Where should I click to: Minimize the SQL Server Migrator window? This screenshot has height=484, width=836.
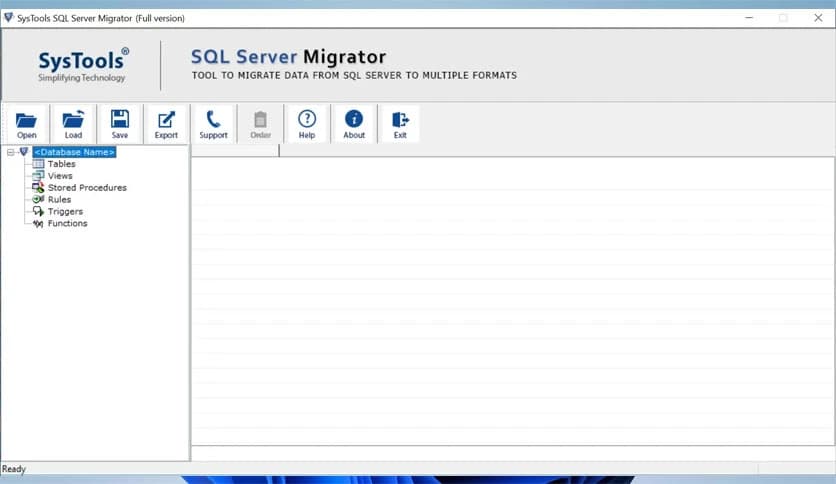749,18
